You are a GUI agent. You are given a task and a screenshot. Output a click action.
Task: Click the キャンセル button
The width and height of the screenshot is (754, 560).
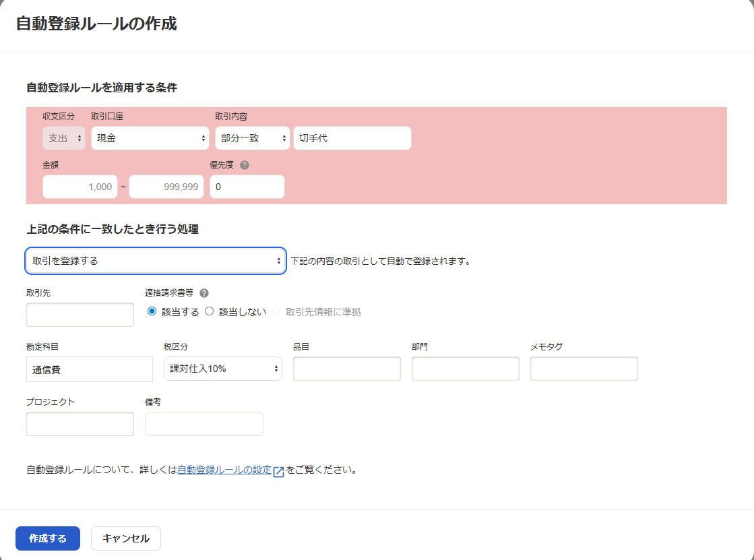126,538
